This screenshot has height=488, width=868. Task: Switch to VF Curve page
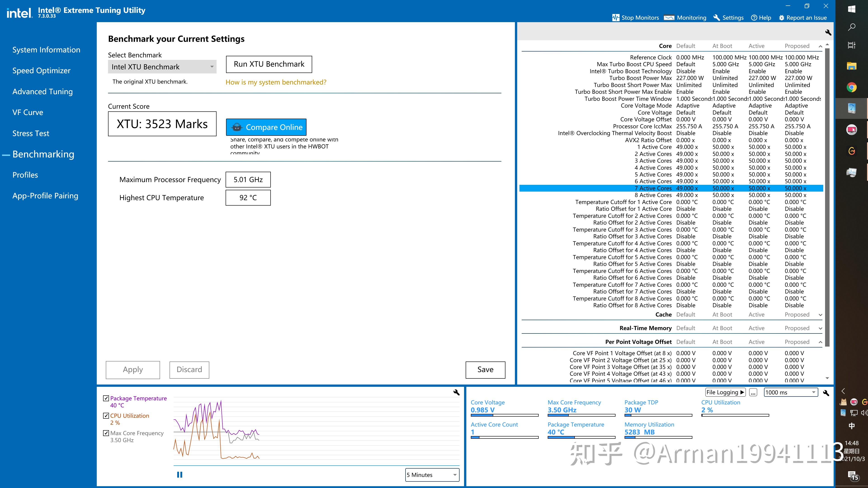28,113
